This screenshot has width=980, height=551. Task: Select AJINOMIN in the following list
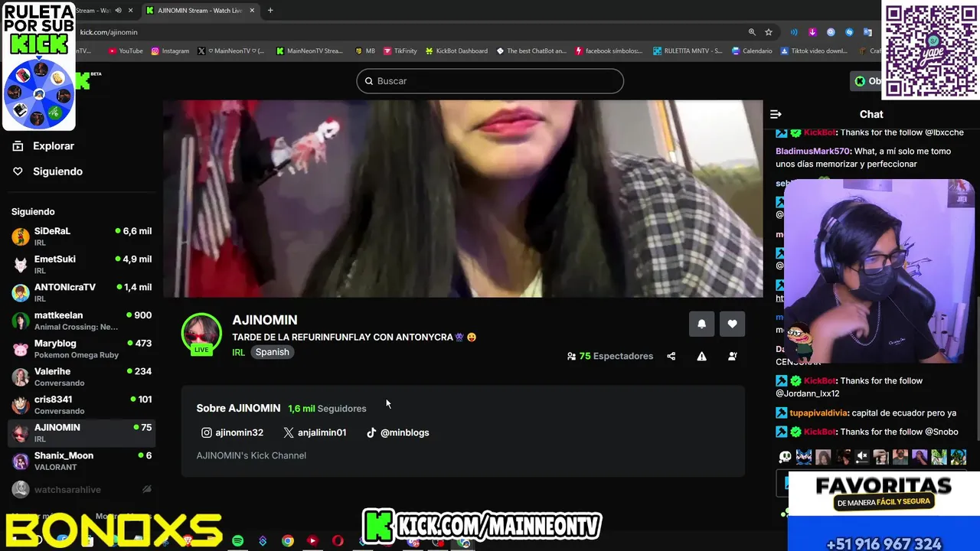pos(81,432)
